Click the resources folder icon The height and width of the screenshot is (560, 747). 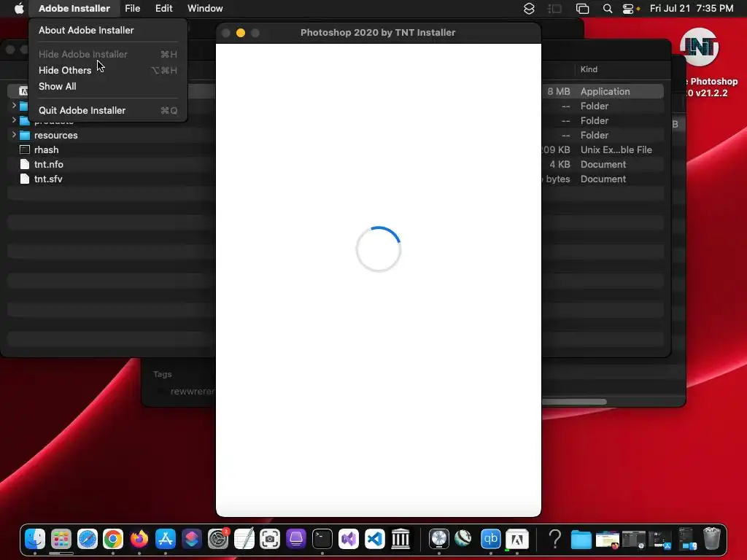click(25, 135)
